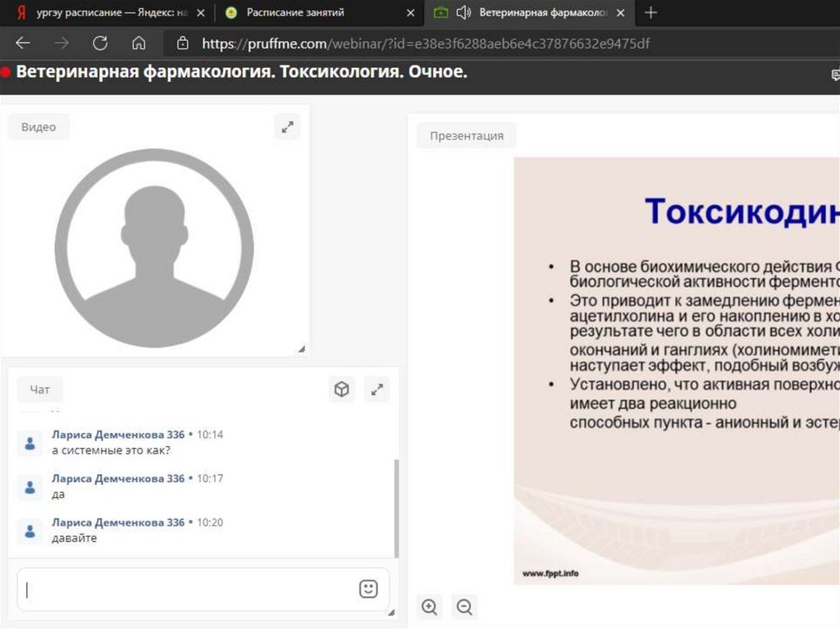Image resolution: width=840 pixels, height=629 pixels.
Task: Expand the video panel to fullscreen
Action: coord(287,127)
